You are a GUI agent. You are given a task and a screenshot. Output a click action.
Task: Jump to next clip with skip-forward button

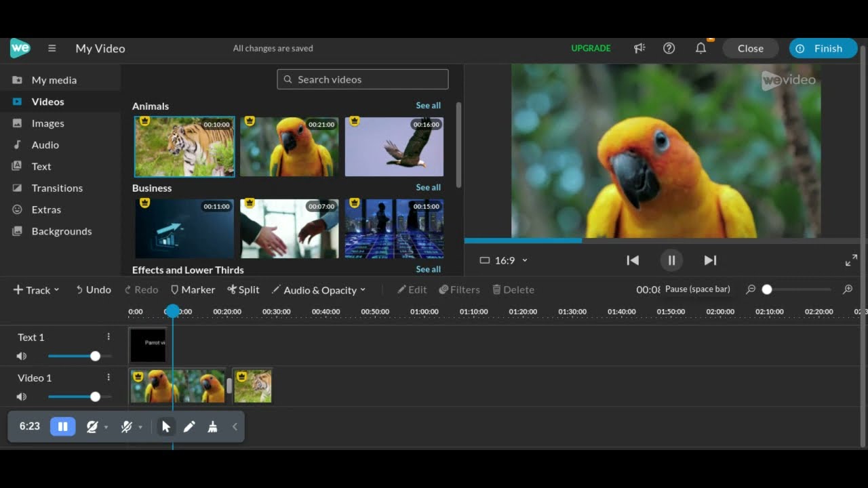[x=710, y=260]
